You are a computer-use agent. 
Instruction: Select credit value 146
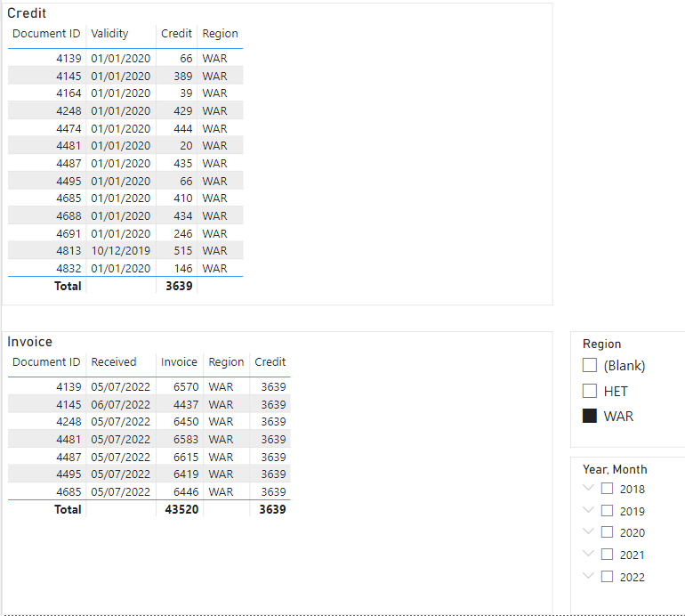coord(183,269)
